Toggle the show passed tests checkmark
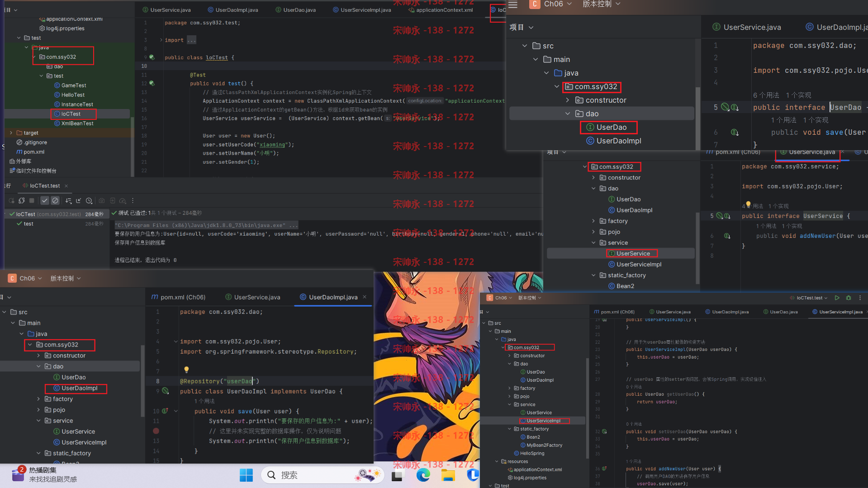This screenshot has height=488, width=868. coord(44,200)
